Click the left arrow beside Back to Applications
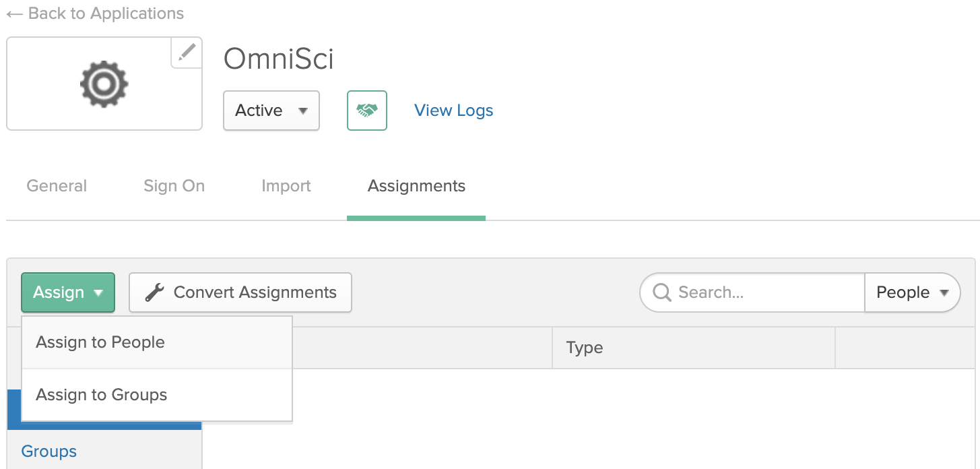980x469 pixels. (14, 13)
